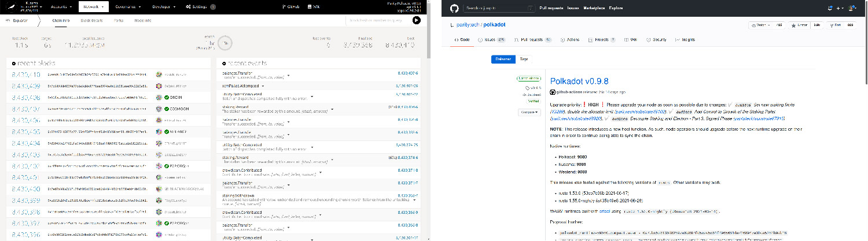Click the Kusama chain logo
Image resolution: width=868 pixels, height=241 pixels.
click(12, 7)
